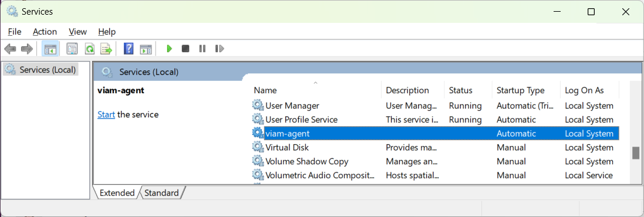Click the Start the service link
This screenshot has width=644, height=217.
pyautogui.click(x=106, y=114)
